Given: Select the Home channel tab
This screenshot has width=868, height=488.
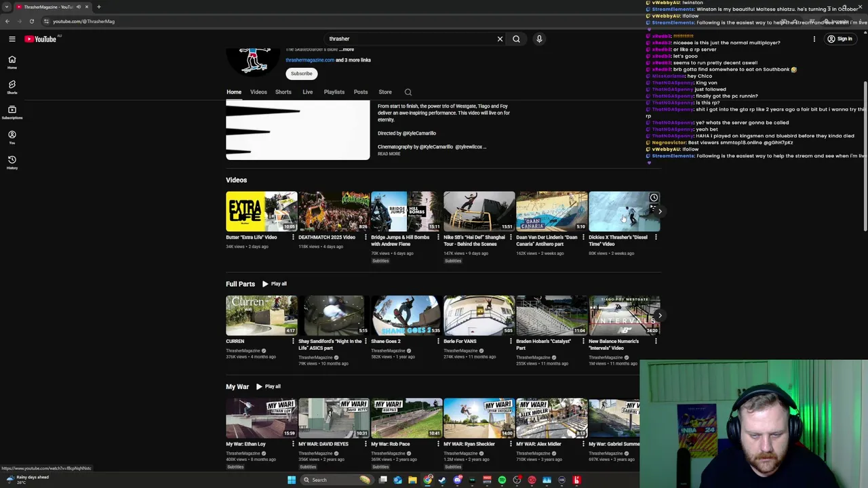Looking at the screenshot, I should [x=234, y=92].
